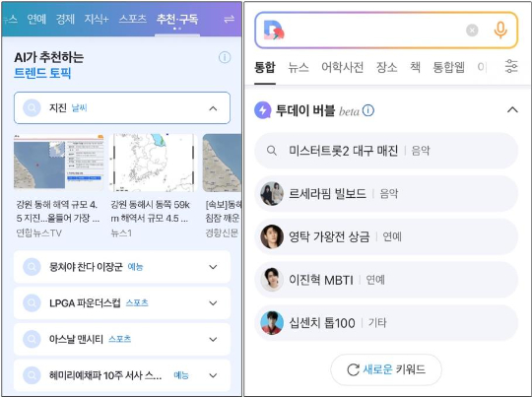Open the 경향신문 earthquake thumbnail
Viewport: 532px width, 397px height.
point(222,163)
